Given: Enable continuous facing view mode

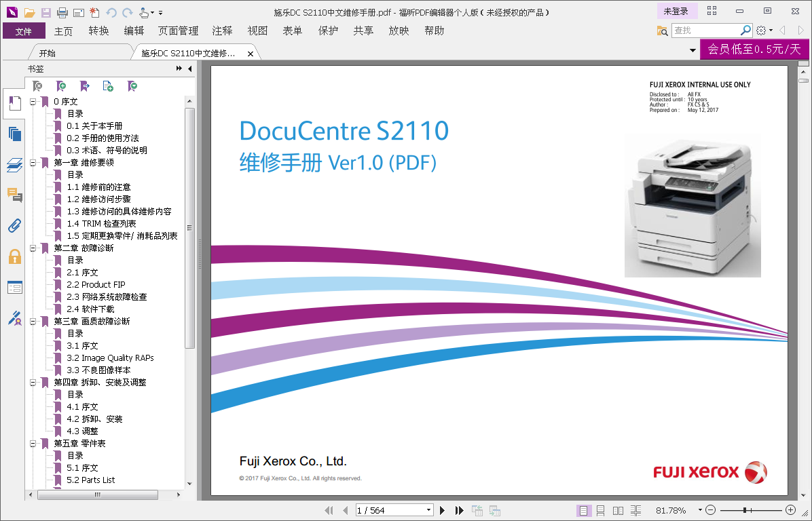Looking at the screenshot, I should pyautogui.click(x=636, y=510).
